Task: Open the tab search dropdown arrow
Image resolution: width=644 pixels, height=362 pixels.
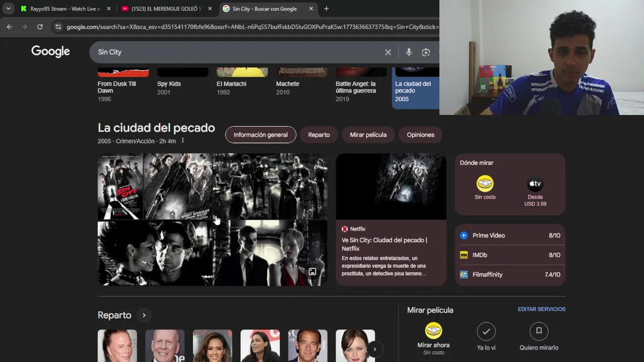Action: (x=9, y=9)
